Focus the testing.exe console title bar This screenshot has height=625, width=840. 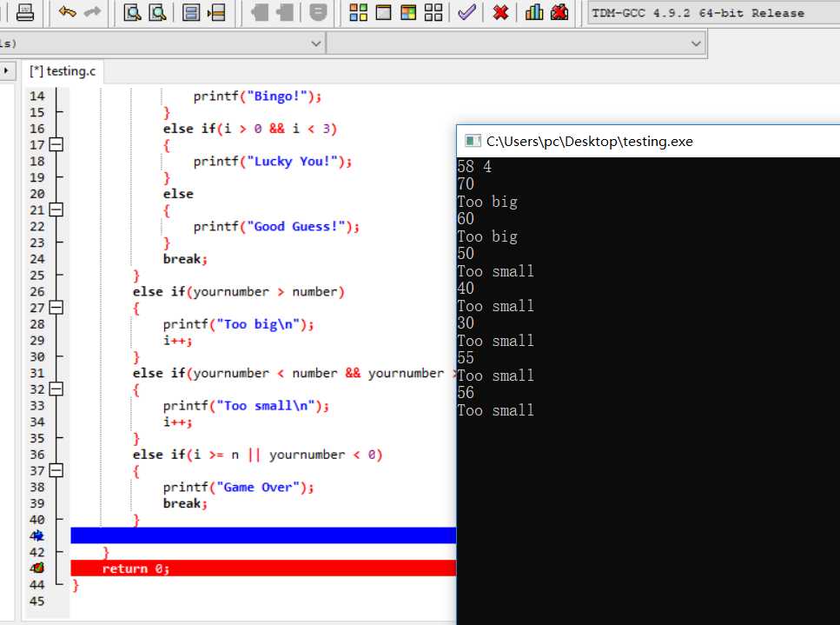(648, 141)
